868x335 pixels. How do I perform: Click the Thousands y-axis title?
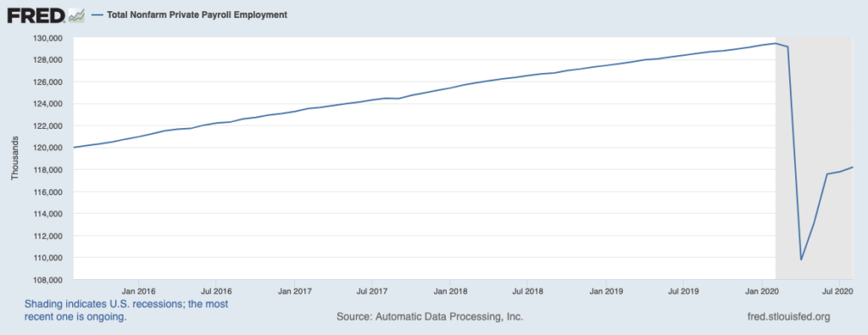(x=14, y=159)
